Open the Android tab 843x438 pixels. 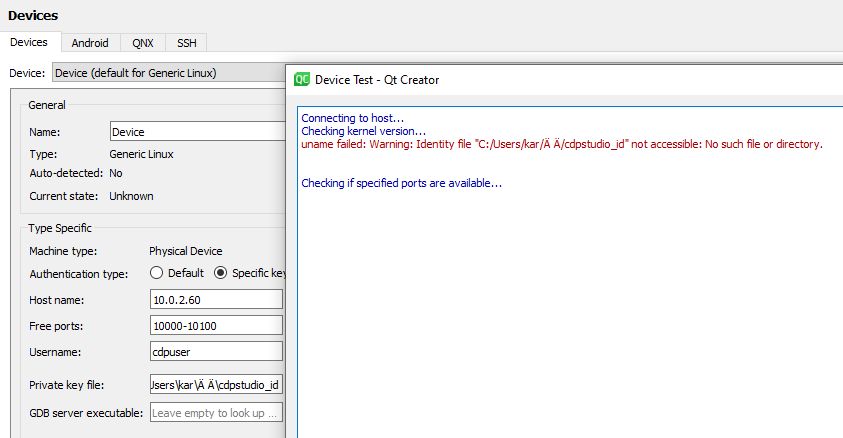[x=90, y=43]
